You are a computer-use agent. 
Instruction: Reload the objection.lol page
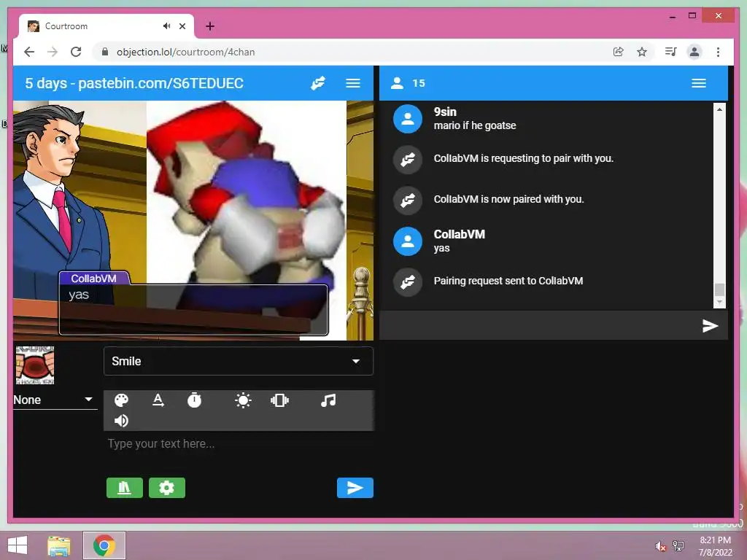click(76, 52)
